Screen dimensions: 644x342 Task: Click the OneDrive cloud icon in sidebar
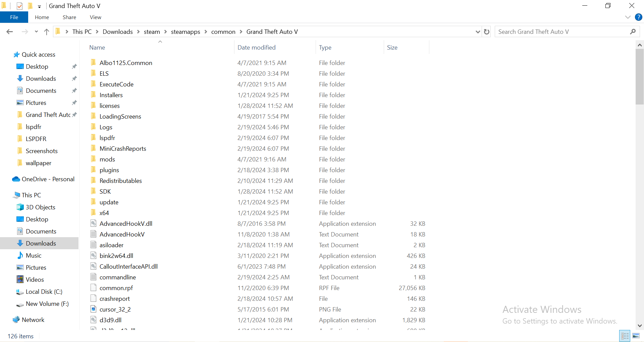coord(16,179)
